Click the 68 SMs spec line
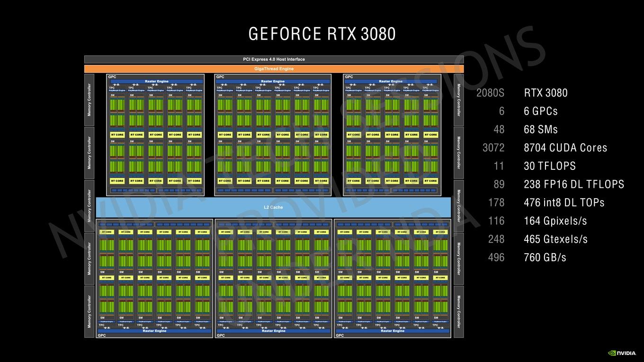This screenshot has width=644, height=362. 541,130
